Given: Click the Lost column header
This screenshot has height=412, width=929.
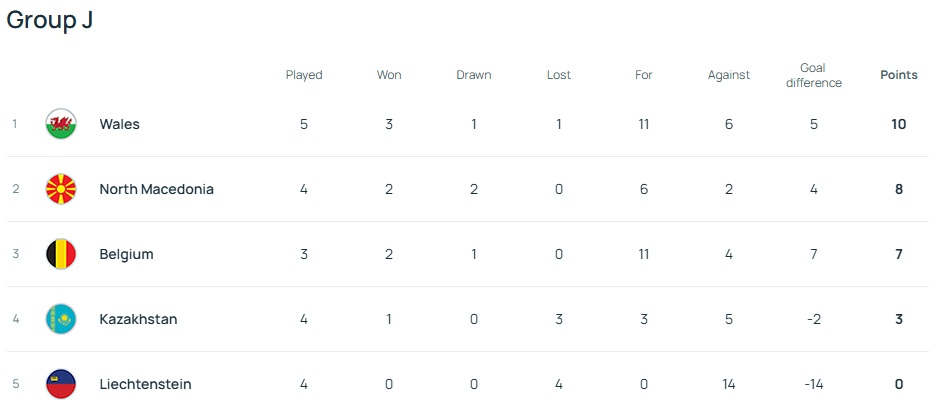Looking at the screenshot, I should pos(559,75).
